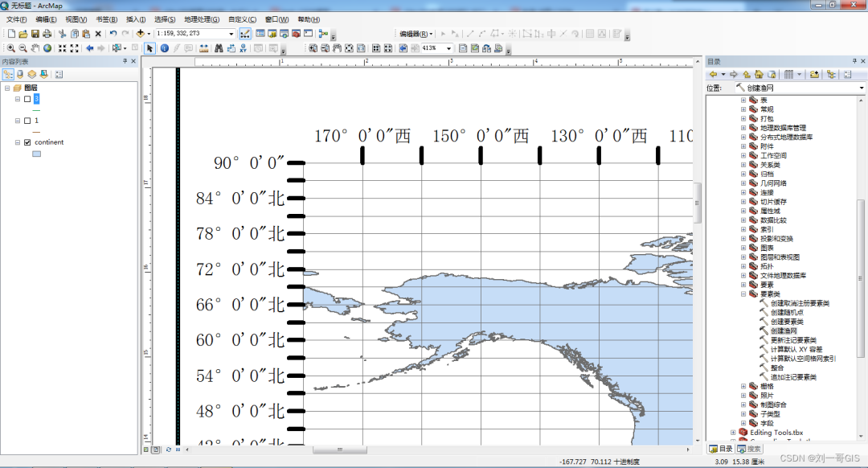868x468 pixels.
Task: Toggle visibility of layer 1
Action: click(x=27, y=121)
